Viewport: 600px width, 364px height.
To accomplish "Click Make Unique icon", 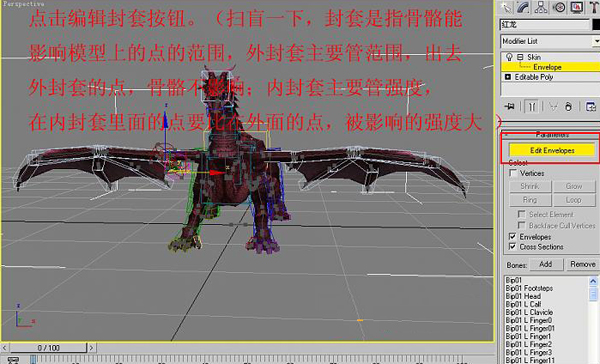I will [553, 106].
